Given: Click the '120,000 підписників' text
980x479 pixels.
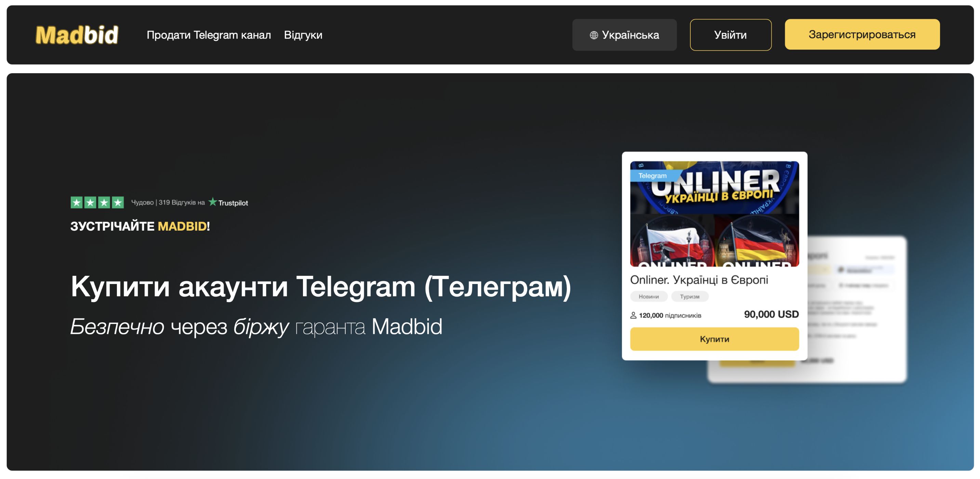Looking at the screenshot, I should pos(670,315).
